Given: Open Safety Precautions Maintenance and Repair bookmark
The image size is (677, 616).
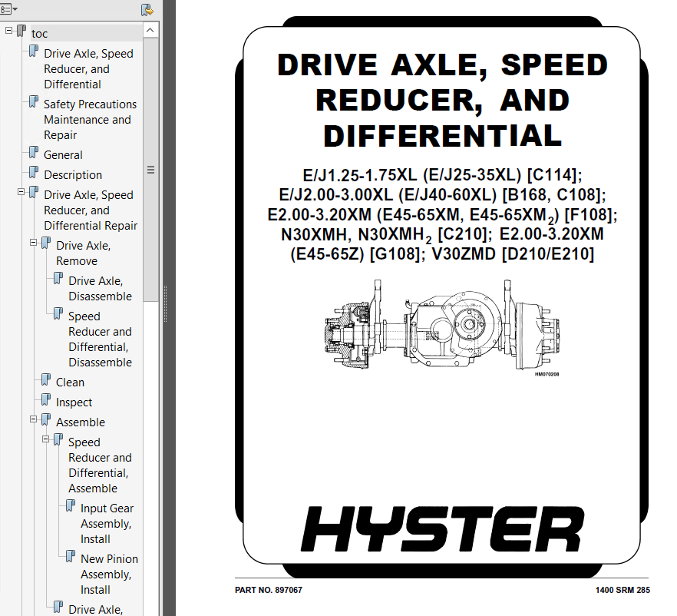Looking at the screenshot, I should 90,120.
